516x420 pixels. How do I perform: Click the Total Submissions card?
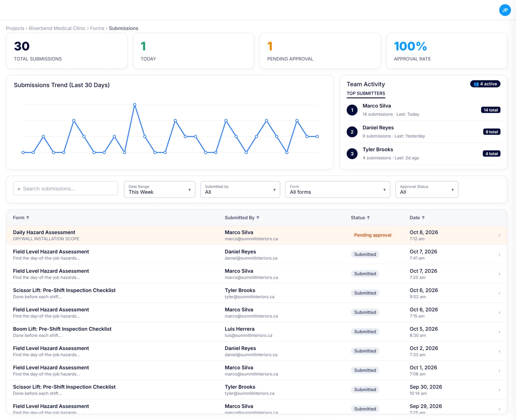tap(67, 51)
